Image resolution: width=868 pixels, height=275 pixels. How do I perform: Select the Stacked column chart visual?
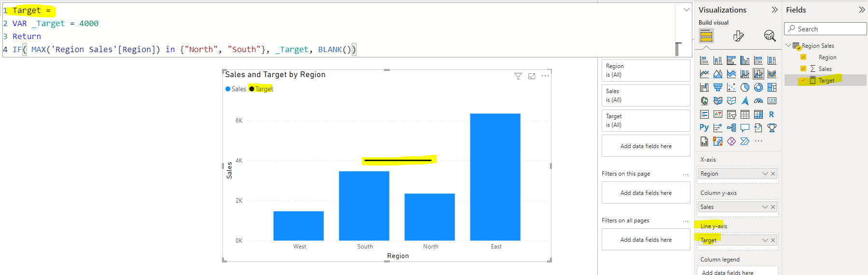718,60
